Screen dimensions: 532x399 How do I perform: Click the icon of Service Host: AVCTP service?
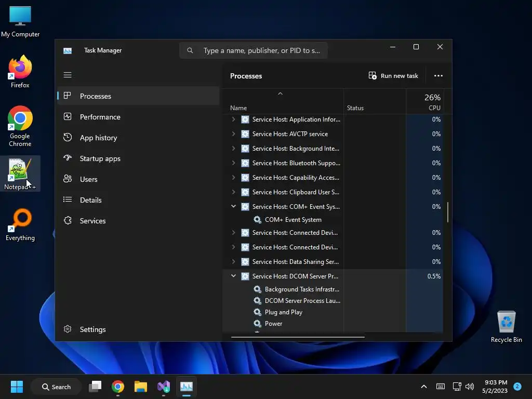point(245,134)
